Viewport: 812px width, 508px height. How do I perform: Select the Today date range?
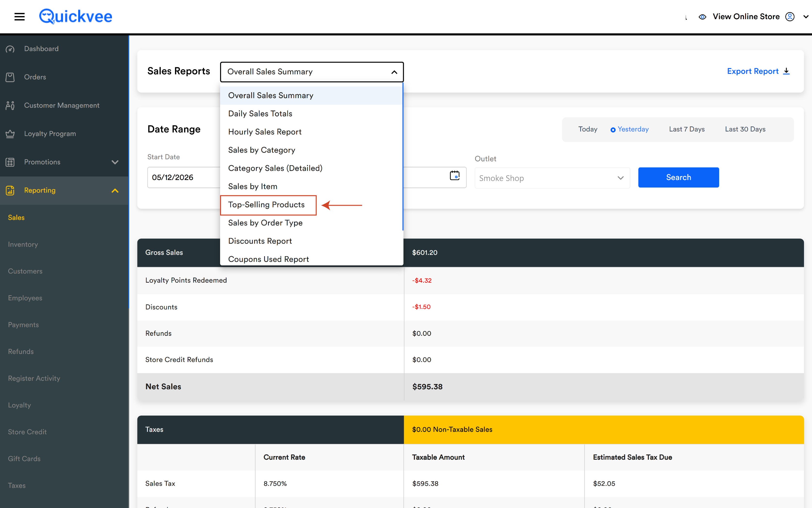pyautogui.click(x=588, y=129)
